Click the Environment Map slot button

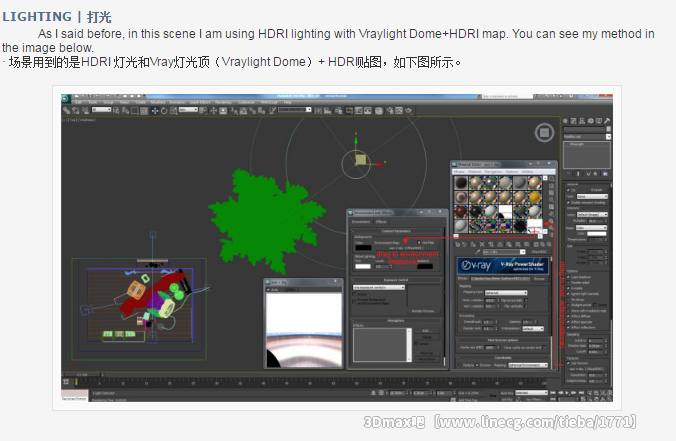(x=407, y=248)
